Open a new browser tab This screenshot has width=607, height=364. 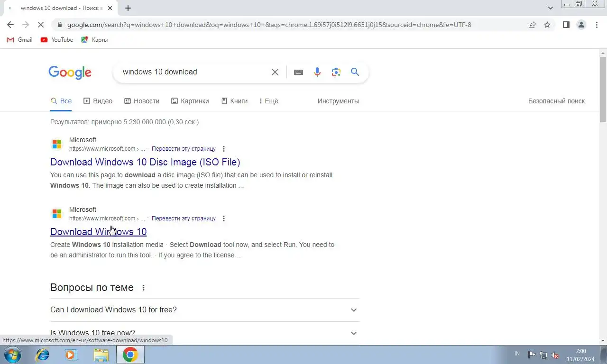[128, 8]
